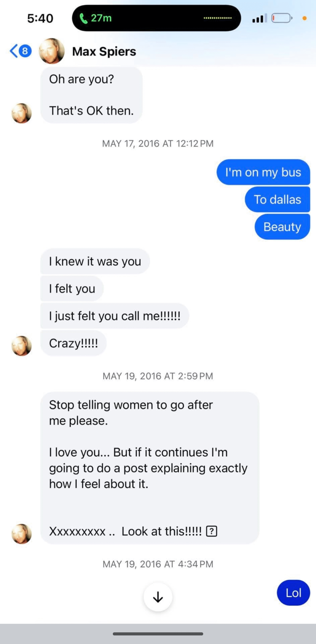Tap the unread count badge showing 8
This screenshot has width=316, height=644.
25,51
